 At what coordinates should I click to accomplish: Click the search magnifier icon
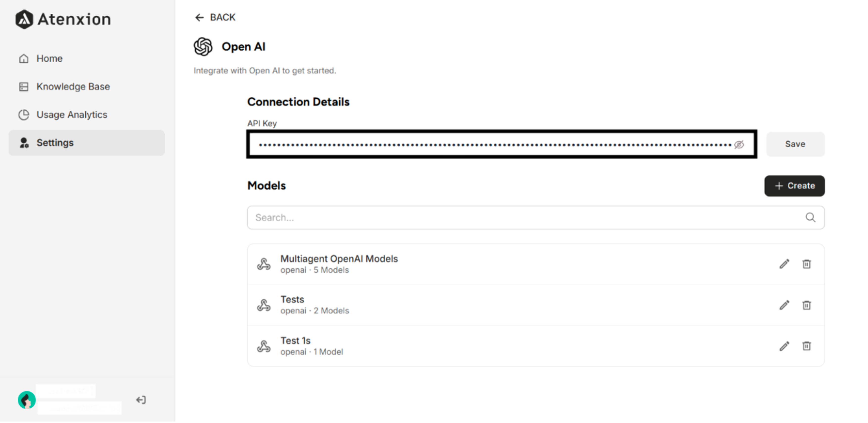[810, 218]
